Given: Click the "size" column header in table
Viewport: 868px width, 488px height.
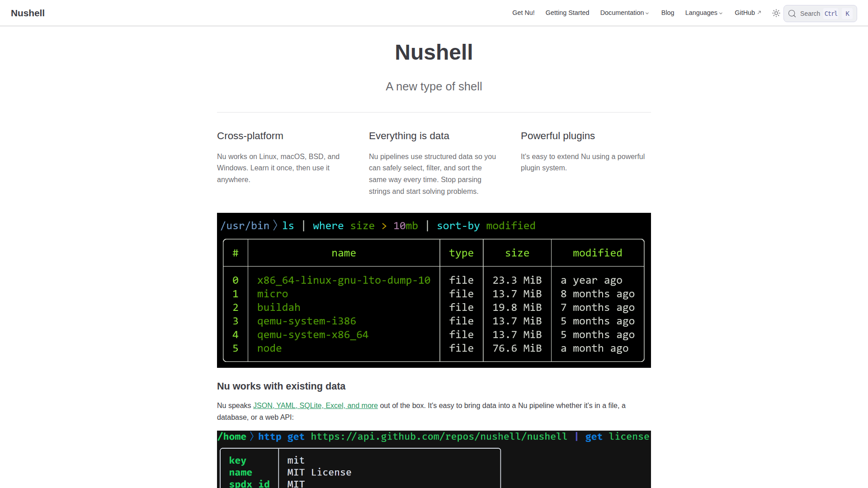Looking at the screenshot, I should (517, 253).
